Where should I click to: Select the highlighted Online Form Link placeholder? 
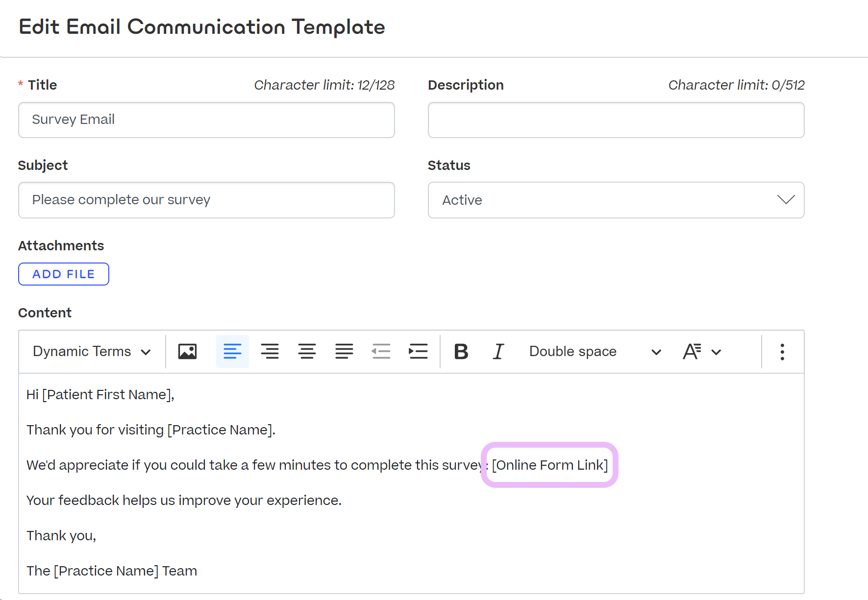tap(549, 465)
